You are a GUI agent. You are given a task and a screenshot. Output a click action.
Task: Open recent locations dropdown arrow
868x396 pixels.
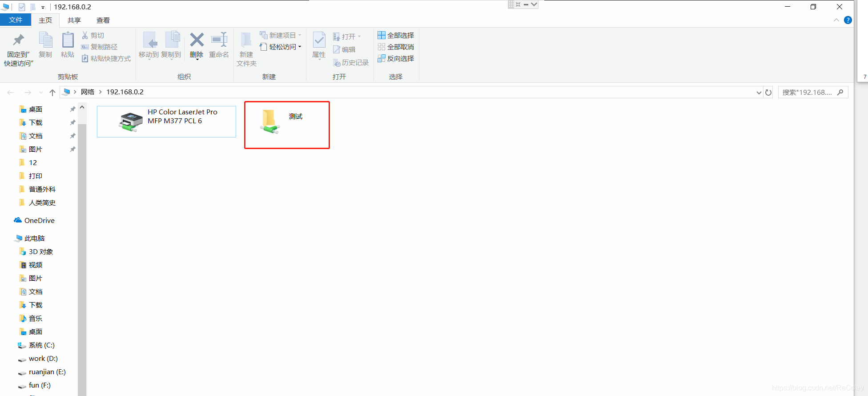[x=41, y=93]
